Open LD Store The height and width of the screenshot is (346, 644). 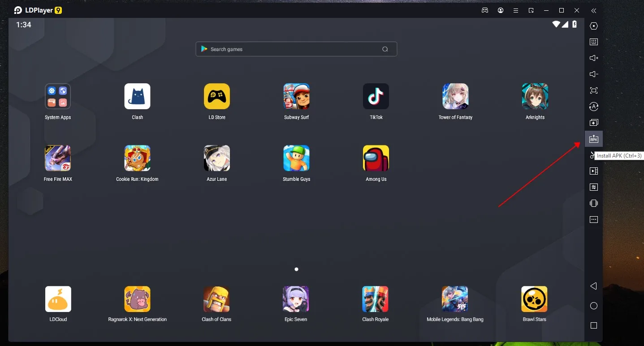(217, 96)
